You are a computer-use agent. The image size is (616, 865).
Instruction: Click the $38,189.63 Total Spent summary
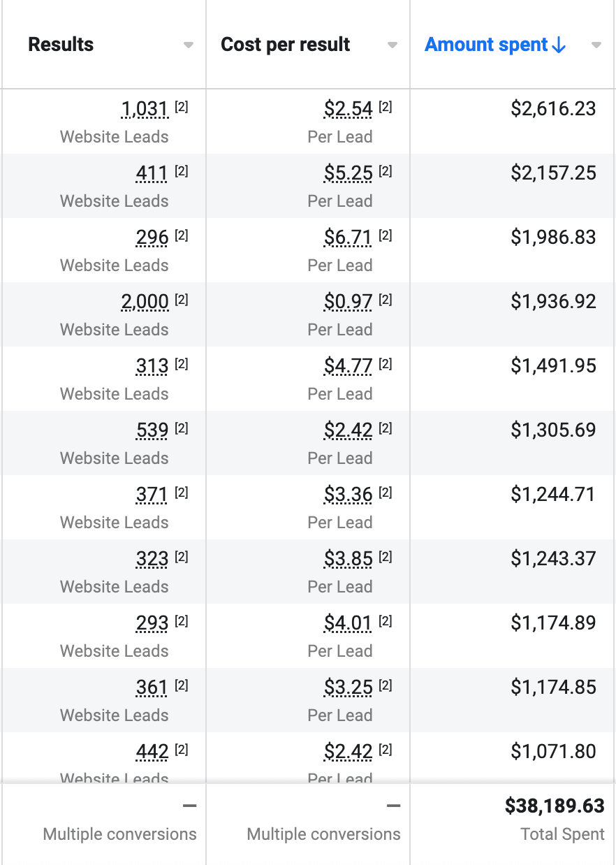pyautogui.click(x=555, y=806)
